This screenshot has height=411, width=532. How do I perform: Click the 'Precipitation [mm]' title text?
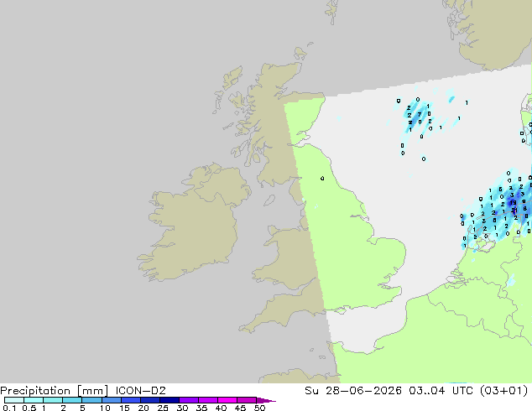coord(55,391)
